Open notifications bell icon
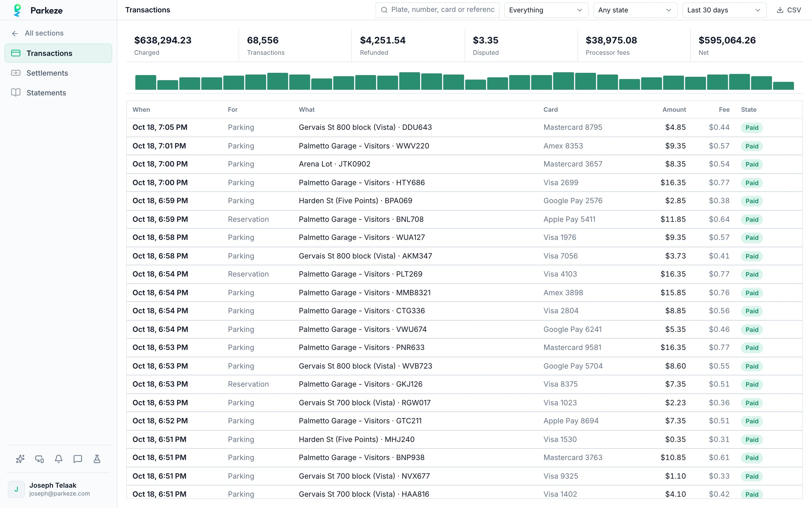 pyautogui.click(x=58, y=459)
